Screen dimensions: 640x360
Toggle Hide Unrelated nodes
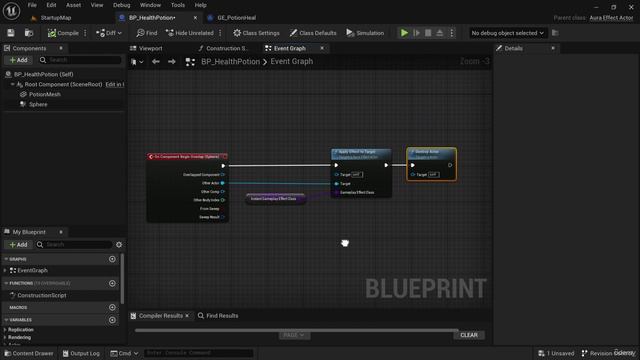189,33
